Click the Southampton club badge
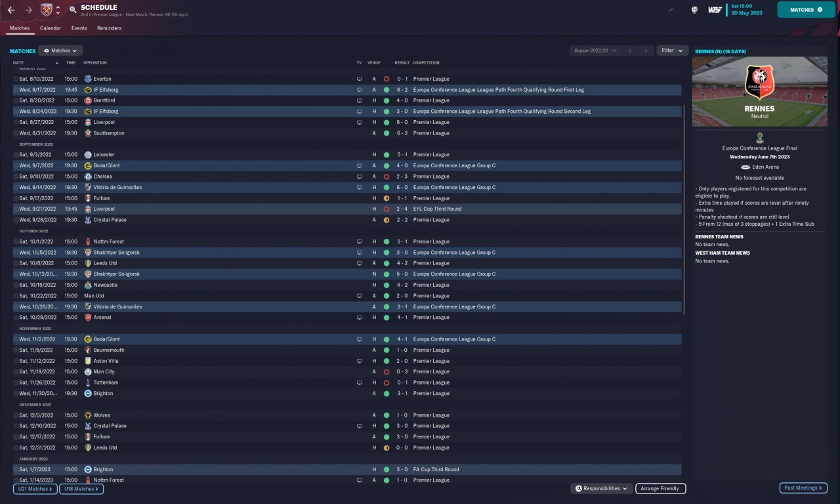The image size is (840, 504). [x=88, y=133]
